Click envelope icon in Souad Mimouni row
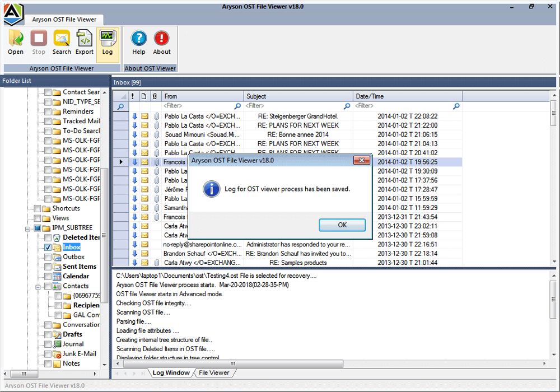Image resolution: width=560 pixels, height=392 pixels. tap(144, 134)
